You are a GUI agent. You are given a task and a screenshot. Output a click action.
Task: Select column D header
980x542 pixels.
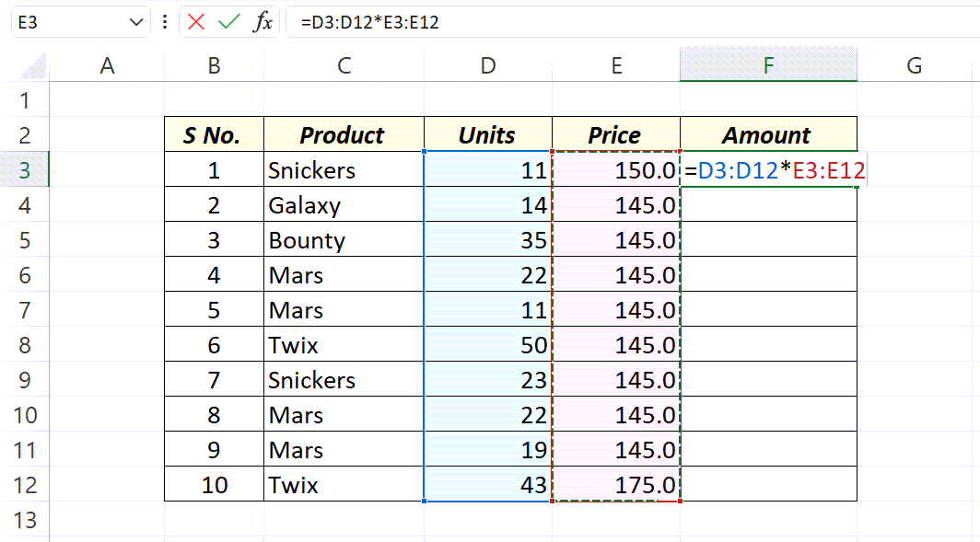pyautogui.click(x=487, y=64)
